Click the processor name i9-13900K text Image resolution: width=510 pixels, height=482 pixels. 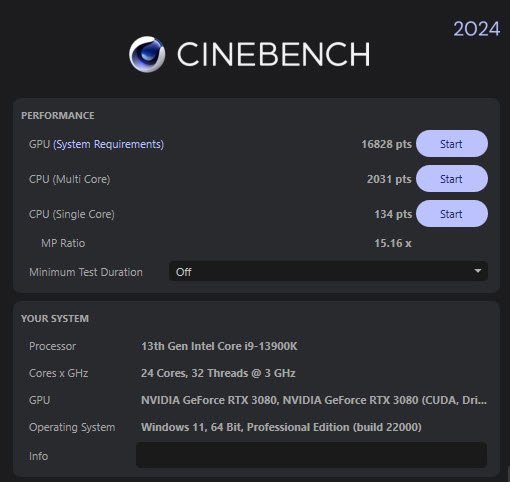pyautogui.click(x=219, y=346)
